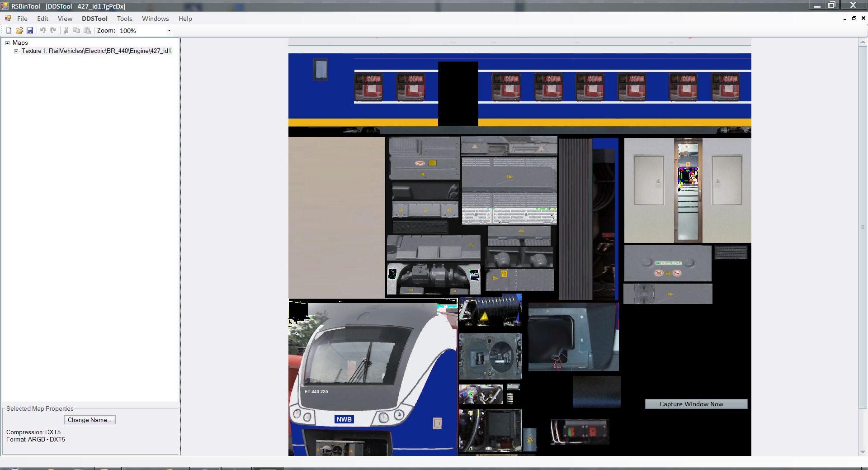Save with the floppy disk icon
868x470 pixels.
click(30, 30)
